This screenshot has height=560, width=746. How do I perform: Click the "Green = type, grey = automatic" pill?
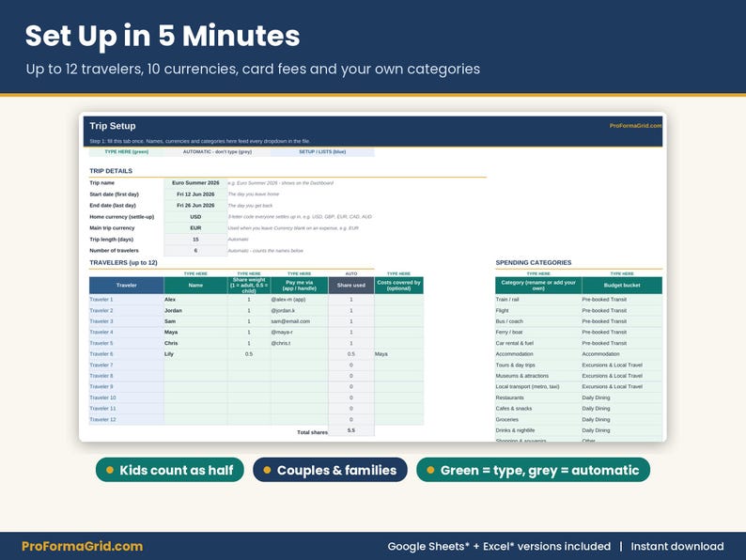coord(533,470)
